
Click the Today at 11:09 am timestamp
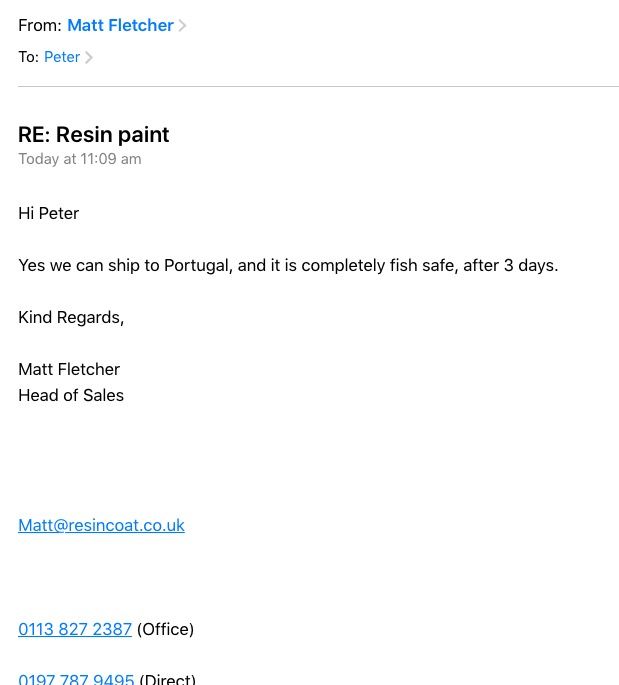(x=80, y=159)
